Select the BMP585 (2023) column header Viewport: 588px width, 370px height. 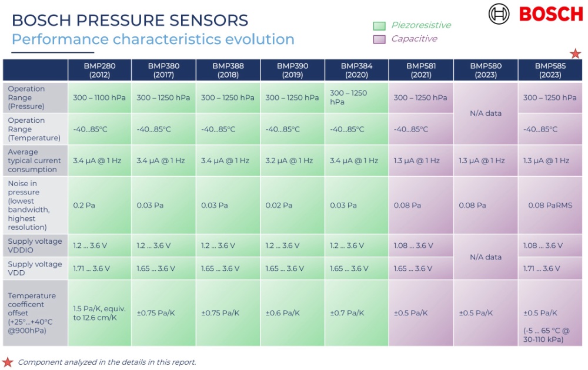point(550,70)
